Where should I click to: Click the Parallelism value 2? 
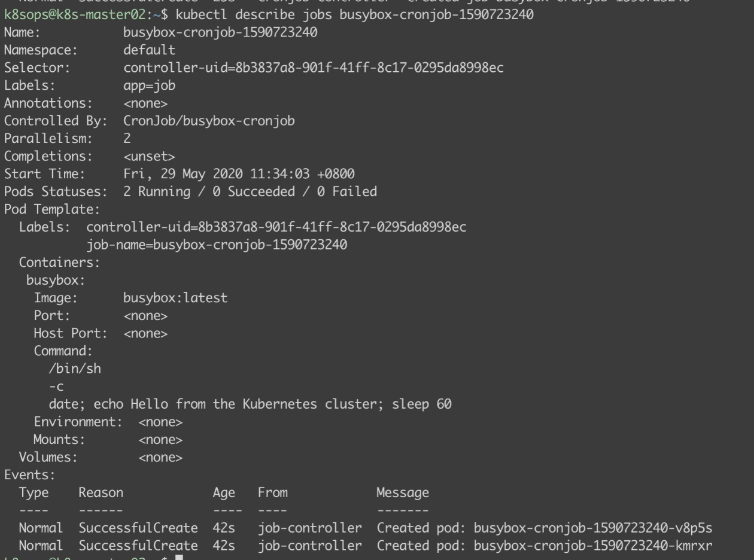[127, 139]
